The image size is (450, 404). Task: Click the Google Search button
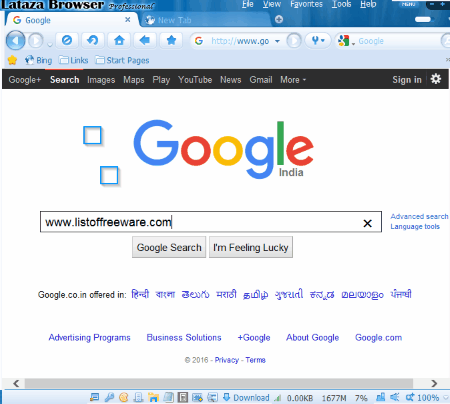[x=169, y=247]
